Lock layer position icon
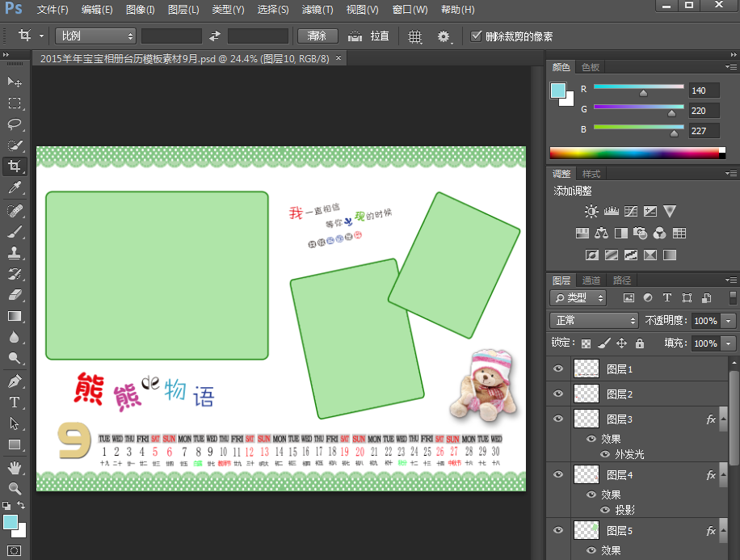Screen dimensions: 740x560 click(x=621, y=343)
